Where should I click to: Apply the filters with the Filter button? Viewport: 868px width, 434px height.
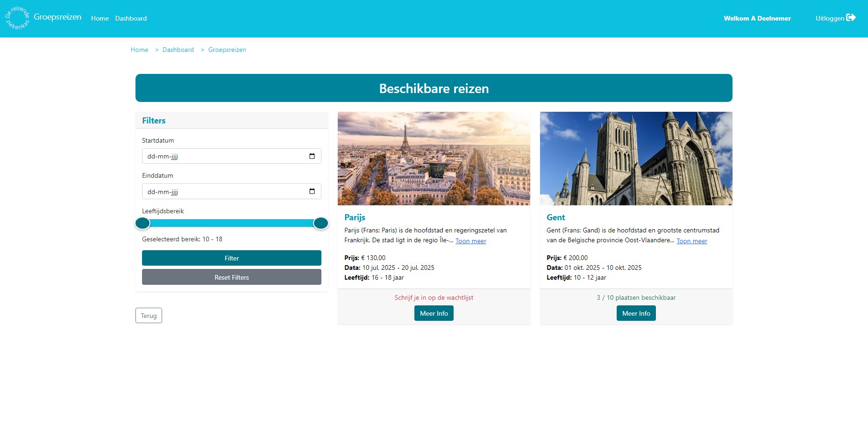point(231,258)
